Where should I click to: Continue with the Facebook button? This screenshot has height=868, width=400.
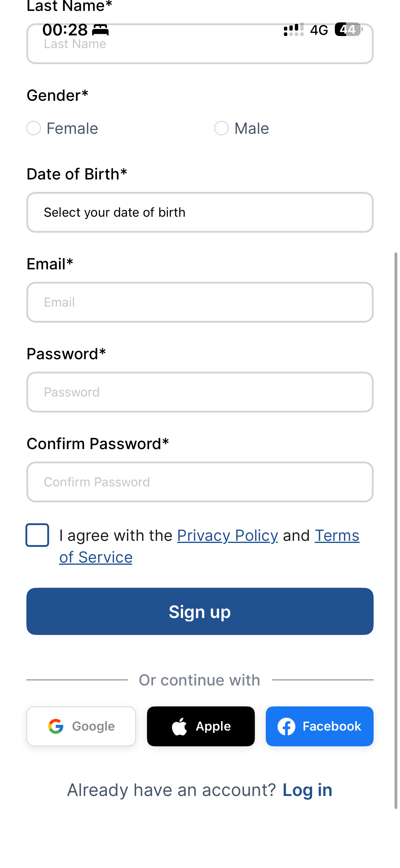(x=319, y=726)
